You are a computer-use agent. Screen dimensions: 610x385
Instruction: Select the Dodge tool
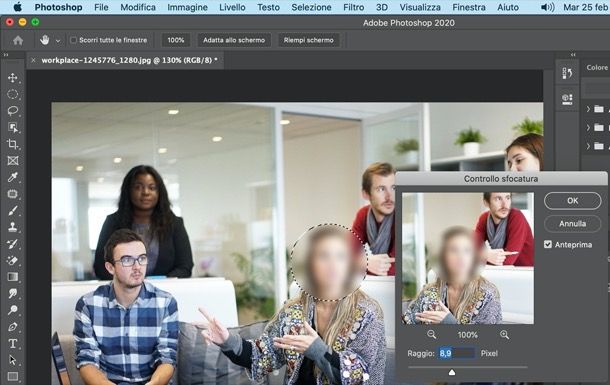pos(12,310)
